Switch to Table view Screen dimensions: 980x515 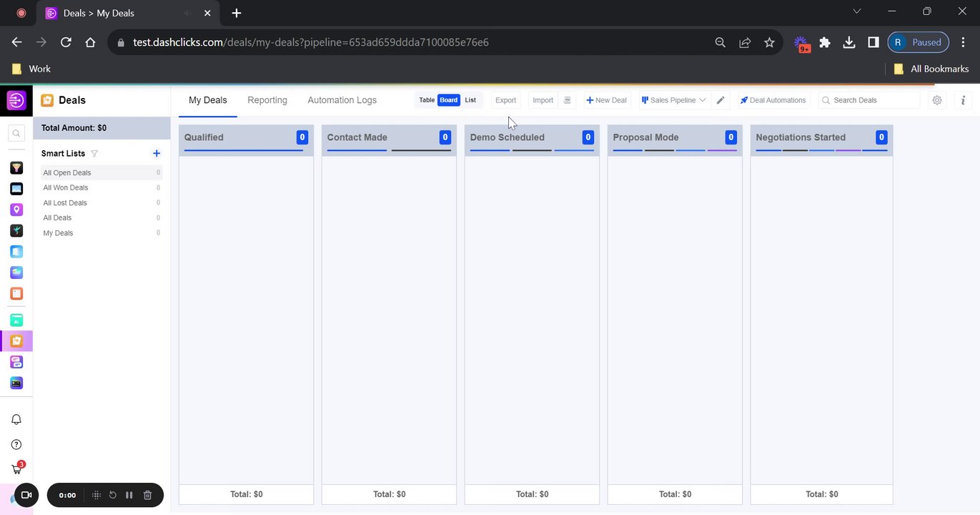tap(427, 100)
